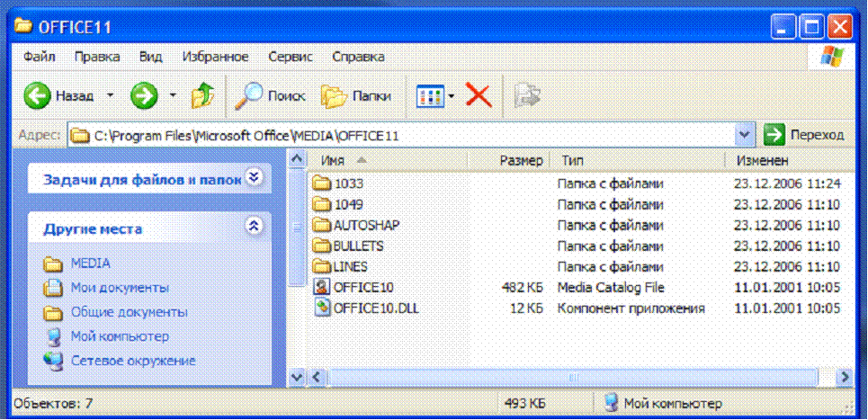Viewport: 868px width, 420px height.
Task: Click Компонент приложения type cell
Action: point(631,308)
